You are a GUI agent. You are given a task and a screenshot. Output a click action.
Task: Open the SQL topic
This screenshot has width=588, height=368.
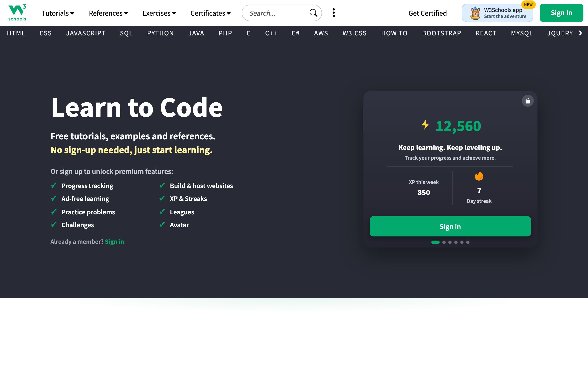126,33
